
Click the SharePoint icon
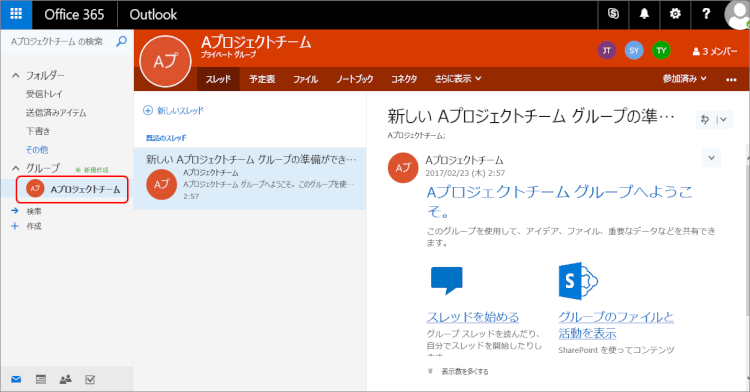(578, 281)
